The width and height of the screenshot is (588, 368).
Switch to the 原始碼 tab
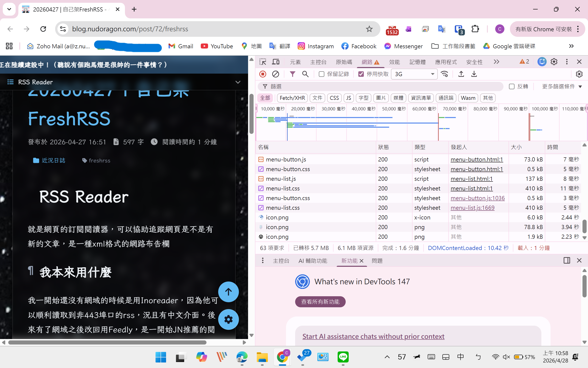[x=344, y=62]
